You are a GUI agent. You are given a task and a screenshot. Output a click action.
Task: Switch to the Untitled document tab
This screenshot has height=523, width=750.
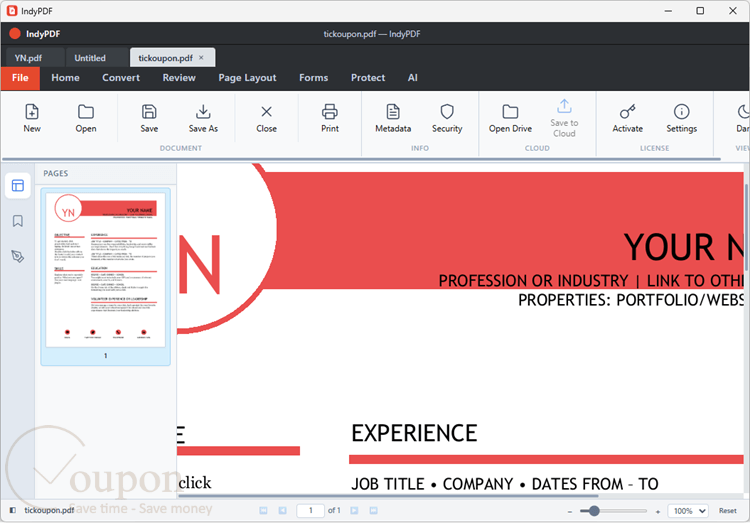[96, 58]
